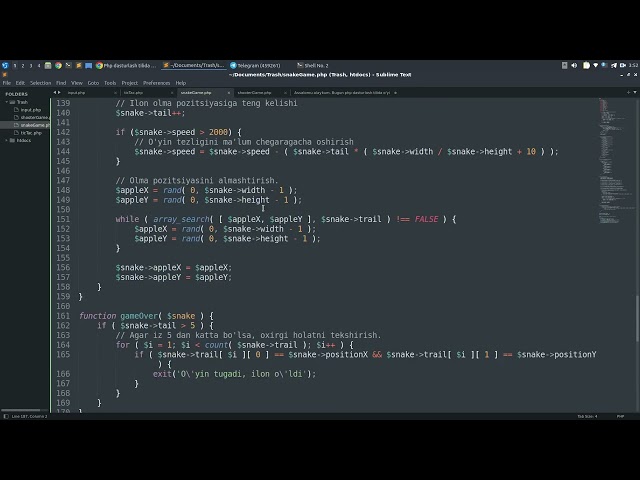
Task: Collapse the Trash folder in sidebar
Action: pyautogui.click(x=7, y=102)
